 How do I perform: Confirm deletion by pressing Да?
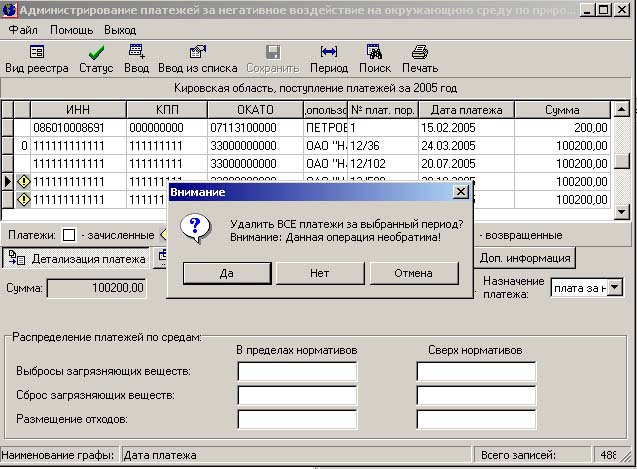pos(226,272)
